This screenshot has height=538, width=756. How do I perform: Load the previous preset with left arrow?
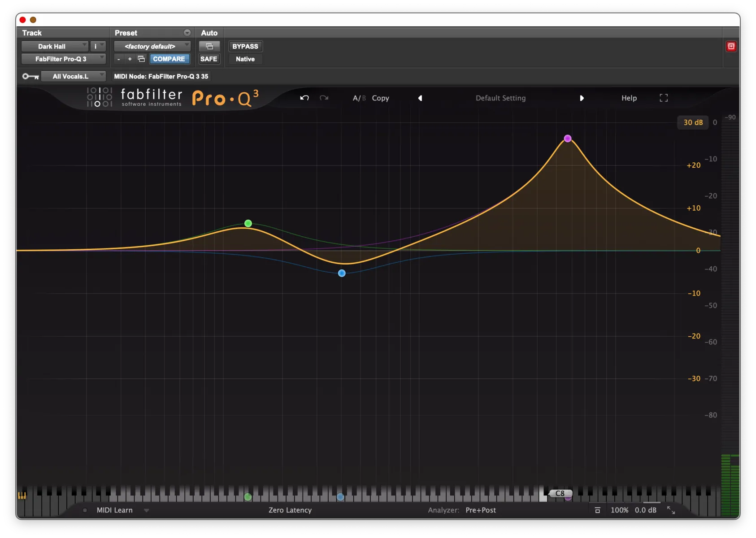pos(420,98)
